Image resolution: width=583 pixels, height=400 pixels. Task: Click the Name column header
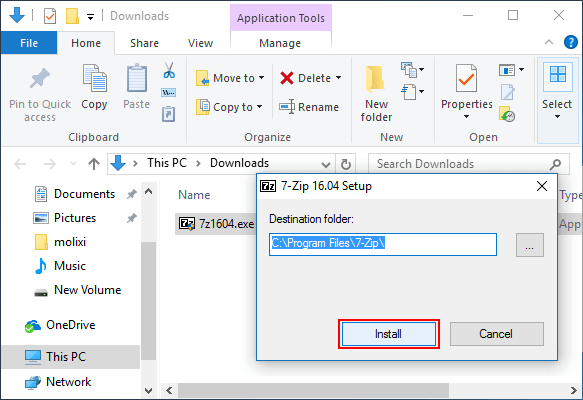tap(194, 195)
